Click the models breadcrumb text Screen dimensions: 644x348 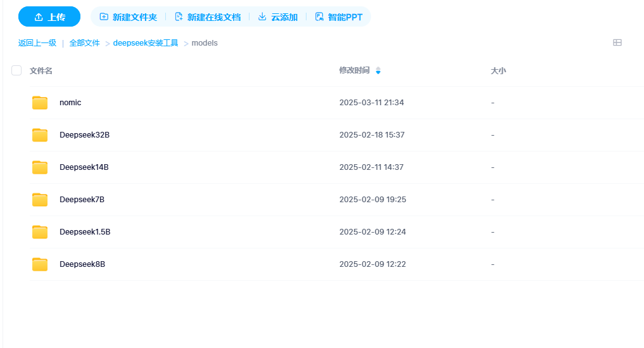pos(205,42)
